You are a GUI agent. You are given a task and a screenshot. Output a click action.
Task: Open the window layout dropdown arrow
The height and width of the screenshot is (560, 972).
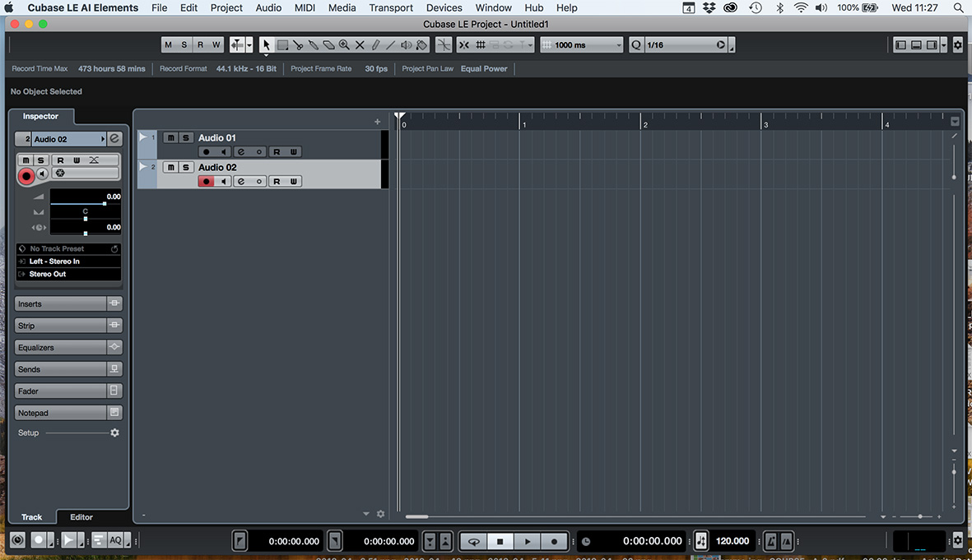pos(943,45)
